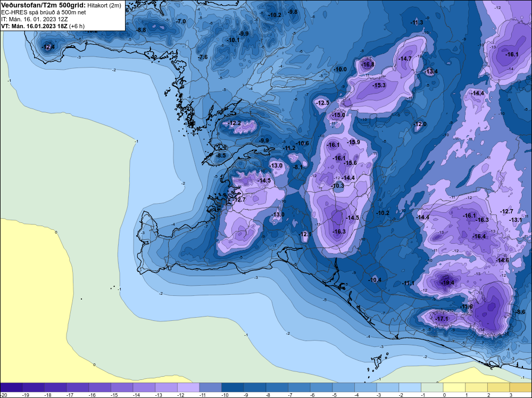Click the -19.4 temperature value
Viewport: 532px width, 398px height.
click(x=447, y=283)
